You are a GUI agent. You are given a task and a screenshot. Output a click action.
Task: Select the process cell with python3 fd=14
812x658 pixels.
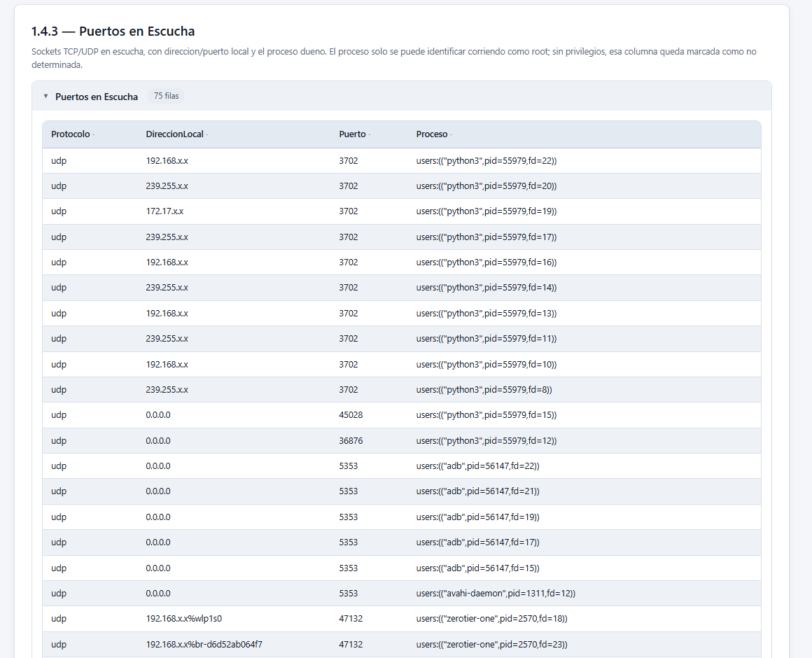click(x=486, y=287)
